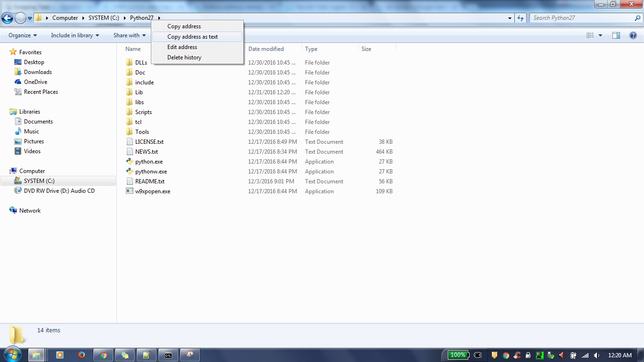Launch Firefox from the taskbar
This screenshot has width=644, height=362.
click(x=81, y=355)
